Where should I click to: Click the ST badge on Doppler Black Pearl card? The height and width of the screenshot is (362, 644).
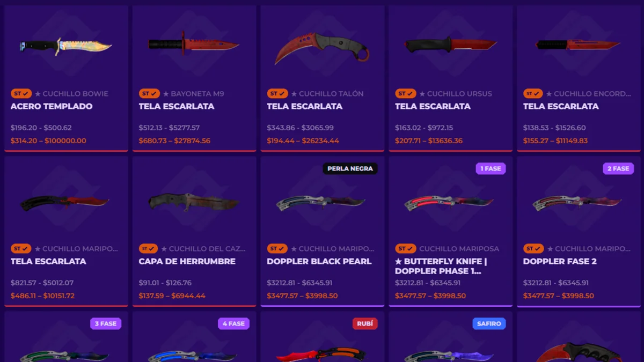[277, 248]
